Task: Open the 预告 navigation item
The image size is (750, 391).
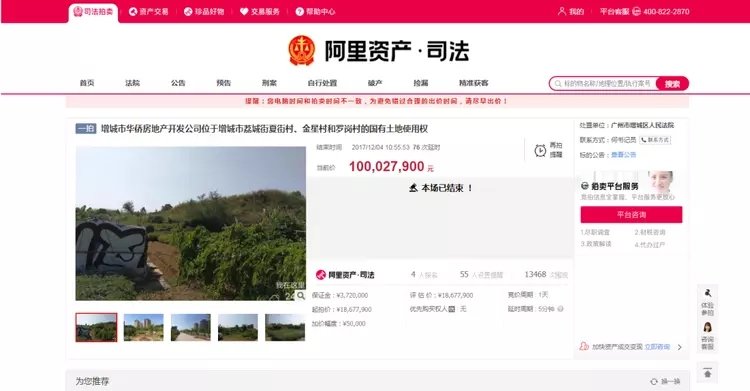Action: click(x=223, y=83)
